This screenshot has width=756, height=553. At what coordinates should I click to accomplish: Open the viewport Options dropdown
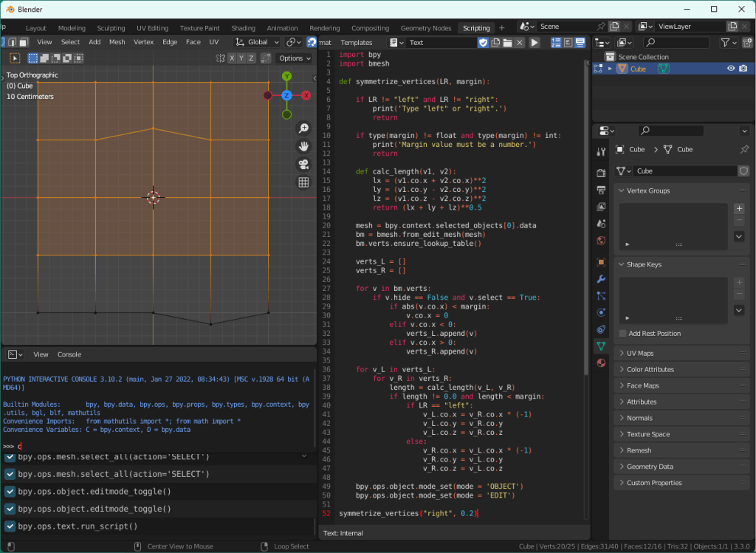(295, 58)
